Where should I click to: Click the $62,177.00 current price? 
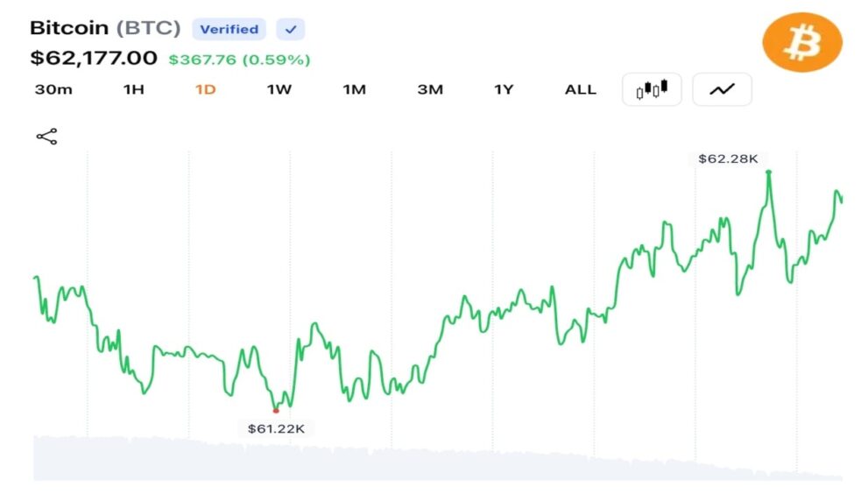pyautogui.click(x=94, y=58)
